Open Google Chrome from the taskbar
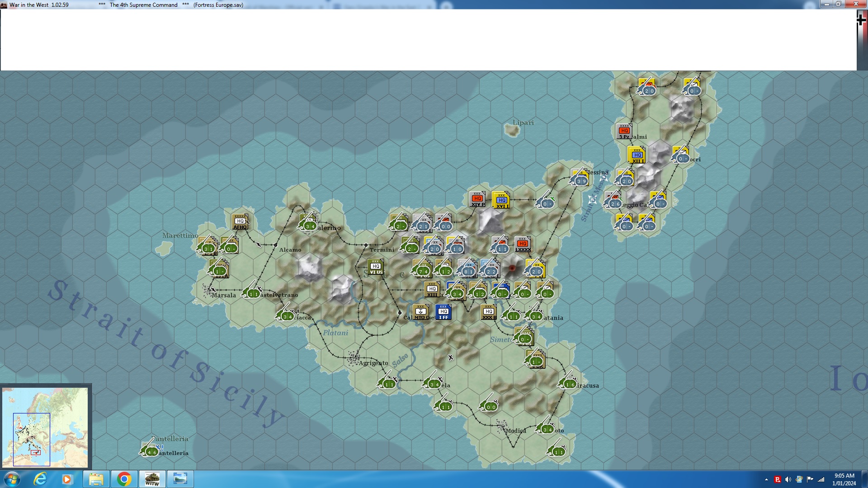This screenshot has height=488, width=868. 124,479
